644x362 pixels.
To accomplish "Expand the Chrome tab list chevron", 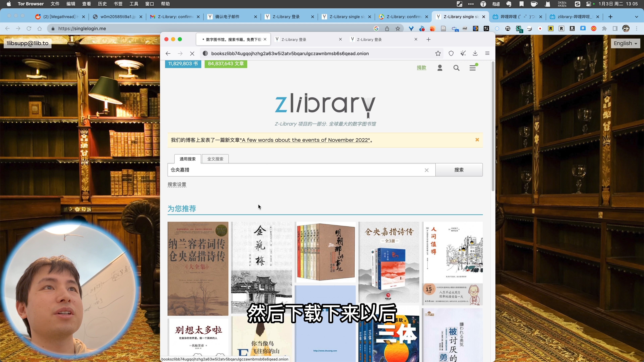I will coord(636,17).
